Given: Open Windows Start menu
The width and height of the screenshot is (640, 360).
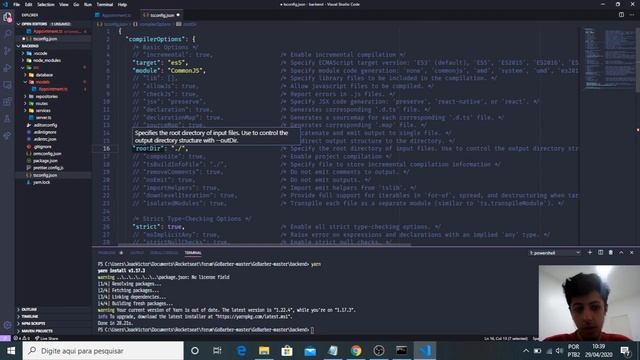Looking at the screenshot, I should (x=11, y=351).
